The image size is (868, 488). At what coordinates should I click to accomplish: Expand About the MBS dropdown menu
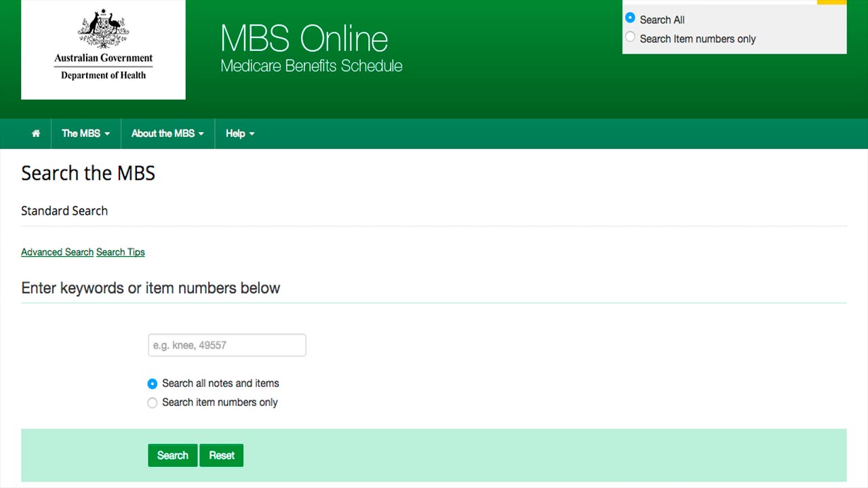[x=167, y=134]
